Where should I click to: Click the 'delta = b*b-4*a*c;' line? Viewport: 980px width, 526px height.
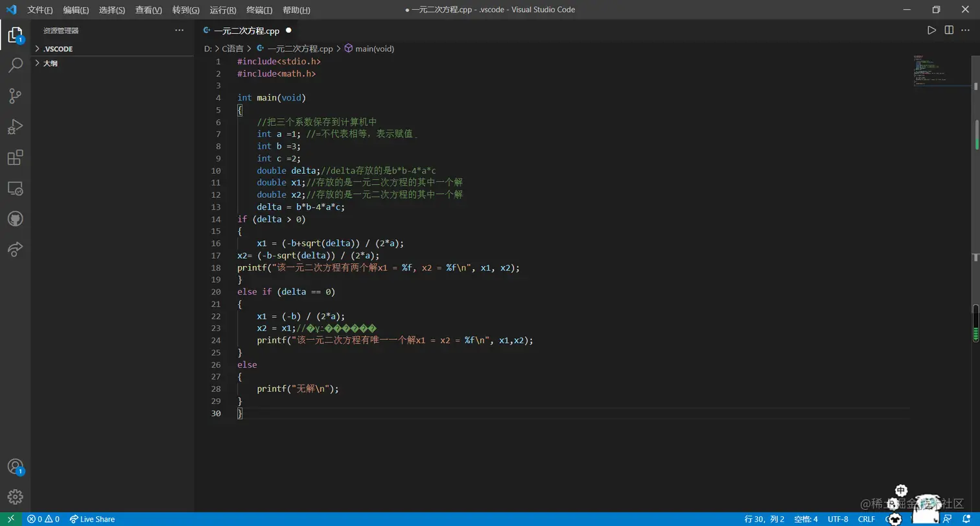[301, 207]
